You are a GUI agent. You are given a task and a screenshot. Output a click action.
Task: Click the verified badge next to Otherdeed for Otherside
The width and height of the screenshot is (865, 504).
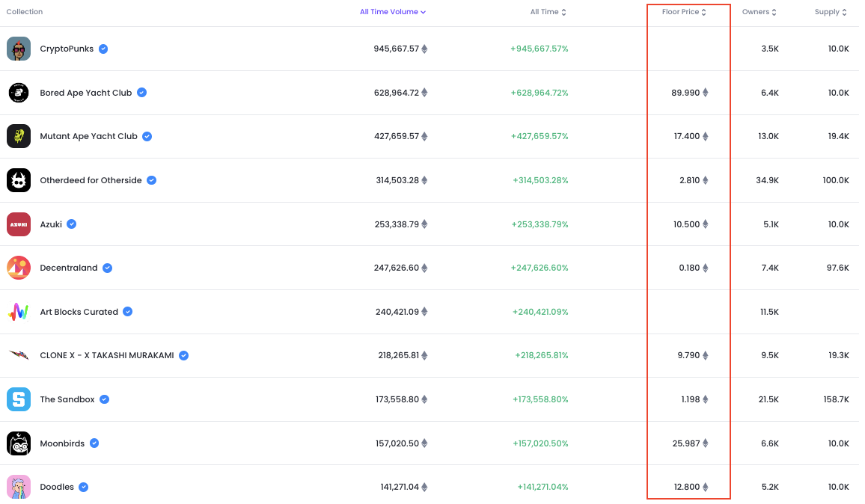click(x=151, y=180)
